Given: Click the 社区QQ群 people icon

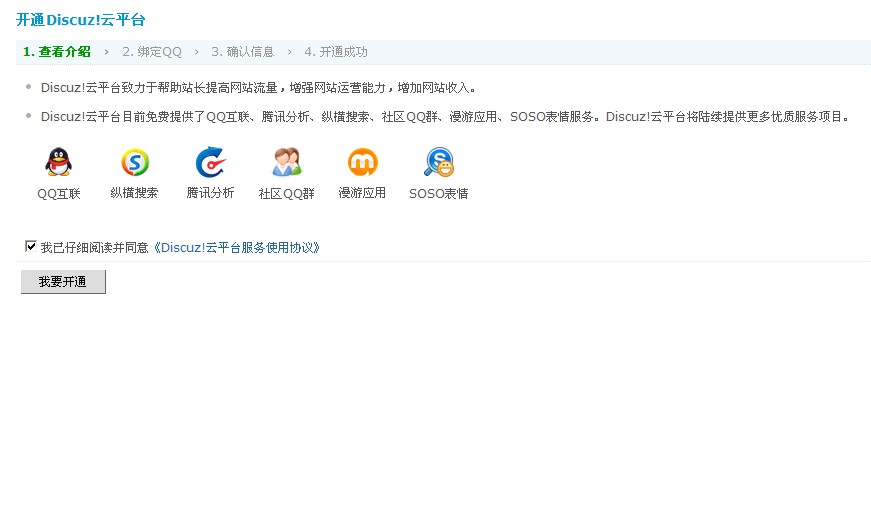Looking at the screenshot, I should tap(287, 162).
